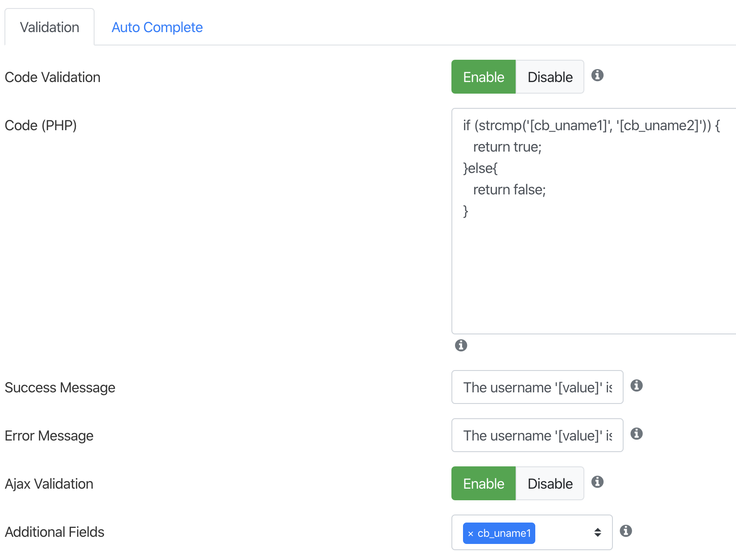Open Ajax Validation info icon
The height and width of the screenshot is (560, 736).
click(597, 482)
